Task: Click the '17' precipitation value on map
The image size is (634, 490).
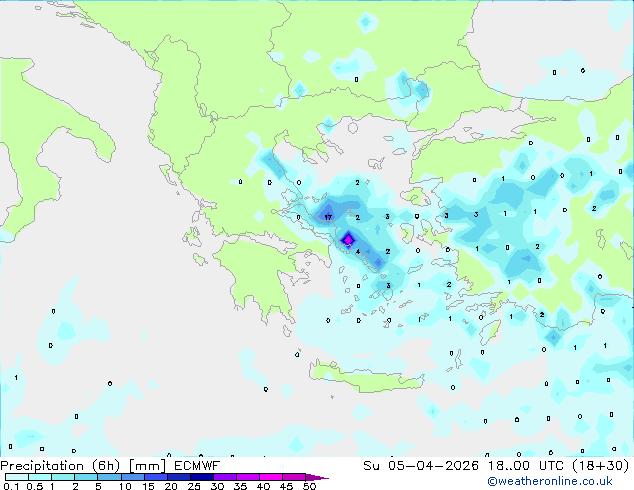Action: [x=328, y=217]
